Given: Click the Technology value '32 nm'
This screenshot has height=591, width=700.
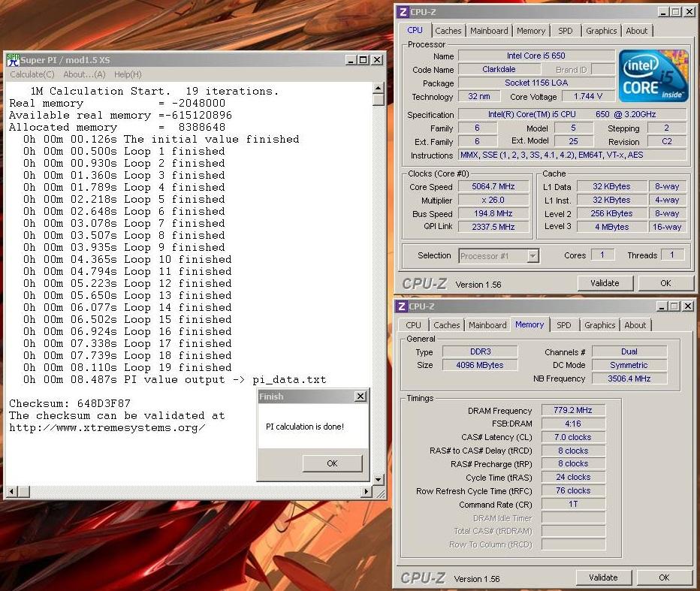Looking at the screenshot, I should pos(479,96).
